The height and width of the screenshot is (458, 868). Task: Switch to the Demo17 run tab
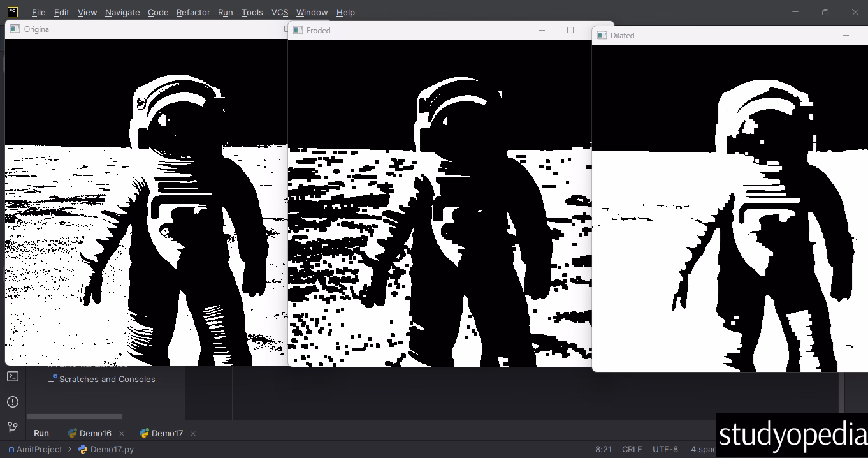click(x=166, y=433)
